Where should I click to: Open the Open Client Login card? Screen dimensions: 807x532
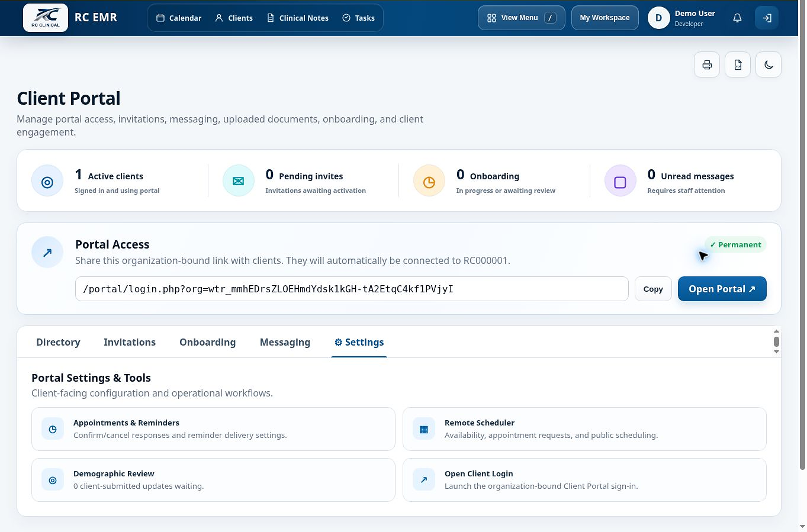coord(584,480)
